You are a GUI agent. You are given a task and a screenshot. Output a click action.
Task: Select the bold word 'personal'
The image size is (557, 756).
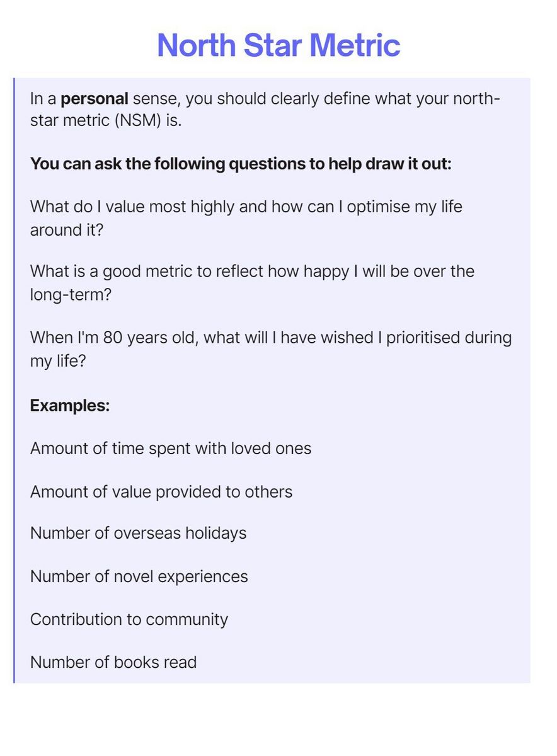point(95,99)
